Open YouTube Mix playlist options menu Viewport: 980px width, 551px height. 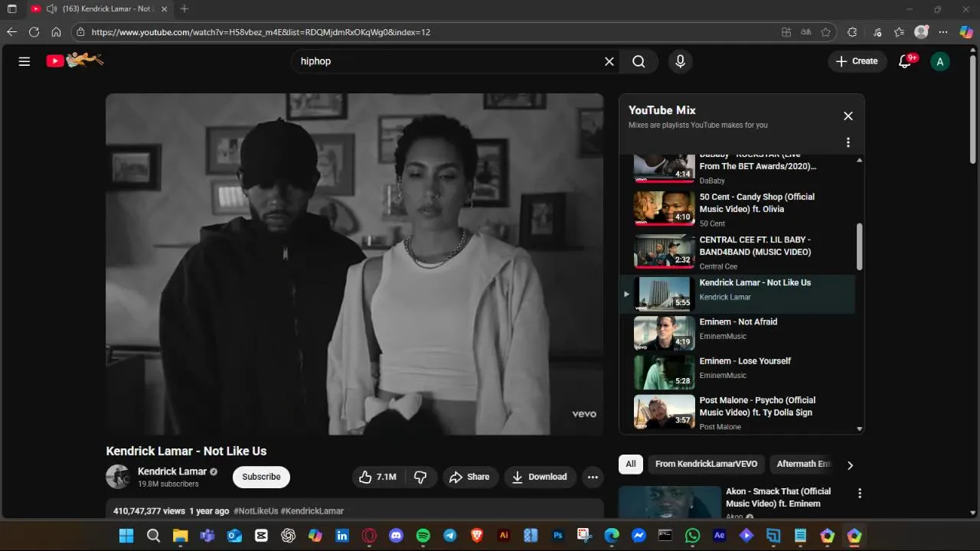848,142
